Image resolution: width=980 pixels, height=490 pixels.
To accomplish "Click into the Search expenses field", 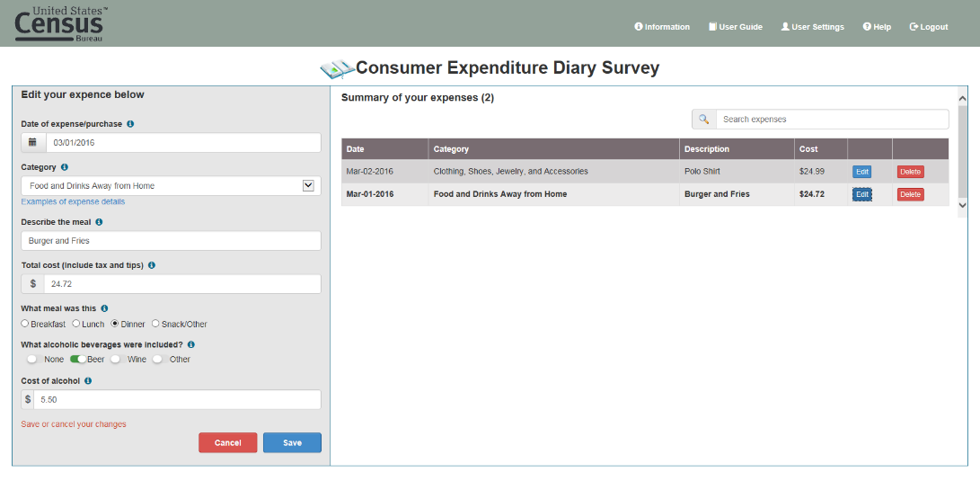I will coord(831,120).
